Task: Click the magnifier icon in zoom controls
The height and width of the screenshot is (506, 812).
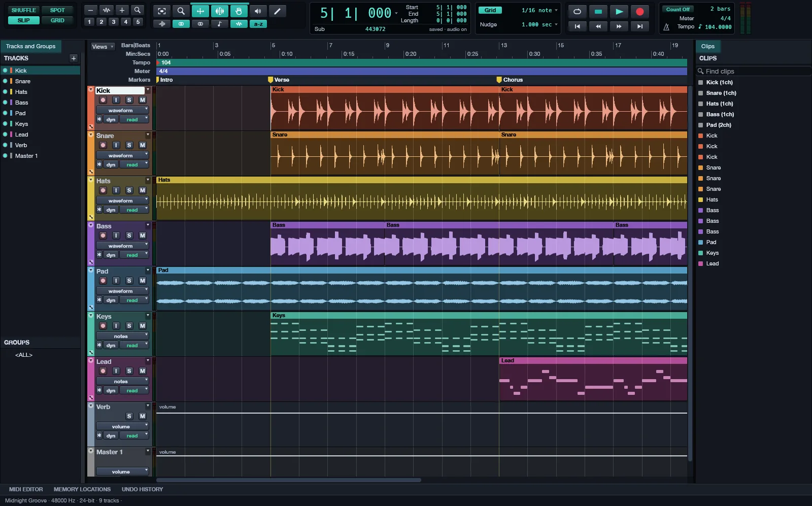Action: (x=138, y=10)
